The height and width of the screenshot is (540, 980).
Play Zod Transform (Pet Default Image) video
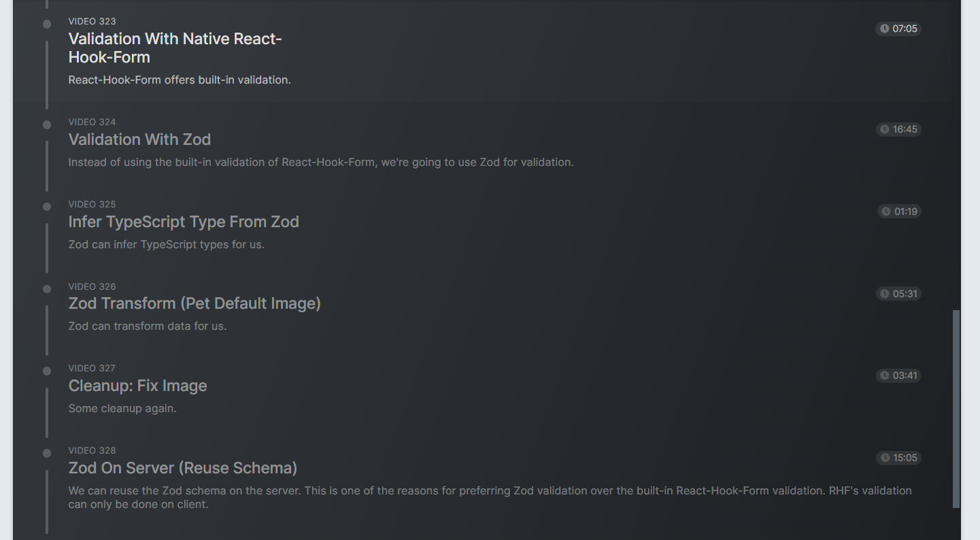tap(195, 303)
